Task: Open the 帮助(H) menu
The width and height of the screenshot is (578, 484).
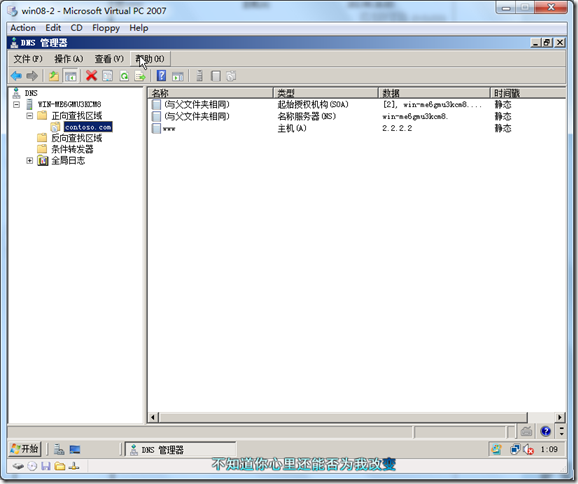Action: pos(150,59)
